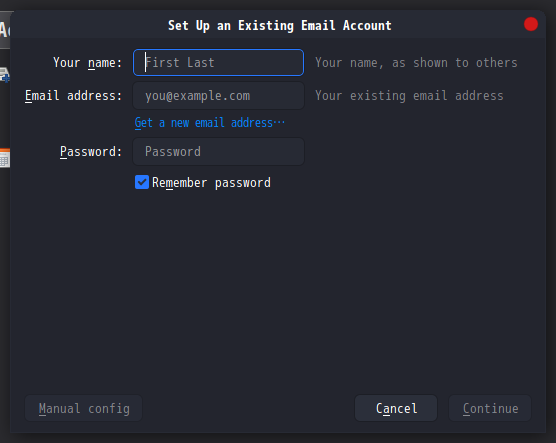
Task: Switch to the partially hidden tab at top-left
Action: 5,30
